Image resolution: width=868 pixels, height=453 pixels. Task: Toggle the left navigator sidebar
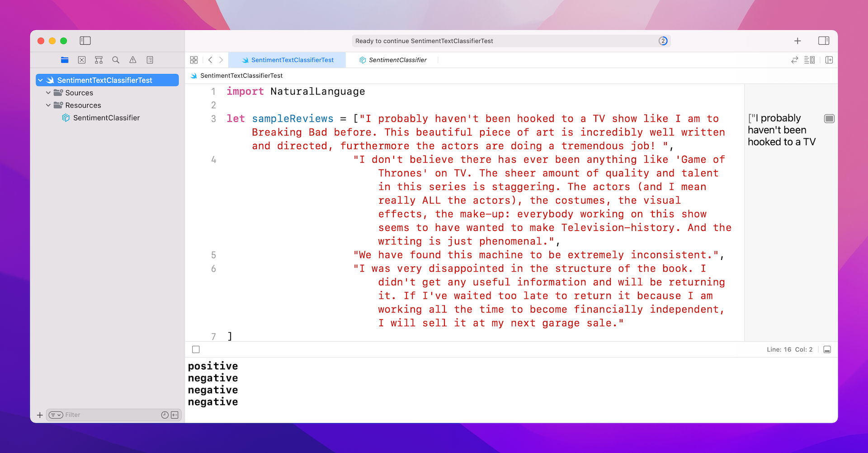click(x=85, y=41)
